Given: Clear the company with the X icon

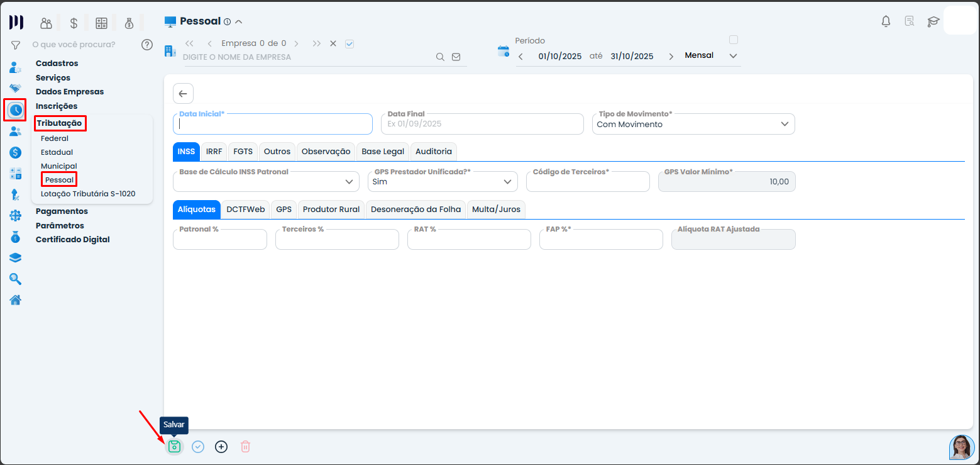Looking at the screenshot, I should pyautogui.click(x=333, y=43).
